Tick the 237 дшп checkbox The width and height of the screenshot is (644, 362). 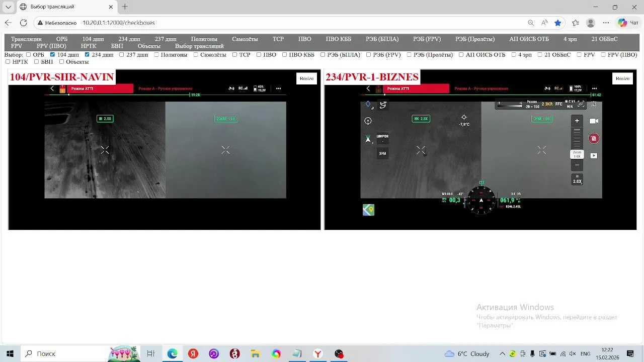[x=121, y=55]
